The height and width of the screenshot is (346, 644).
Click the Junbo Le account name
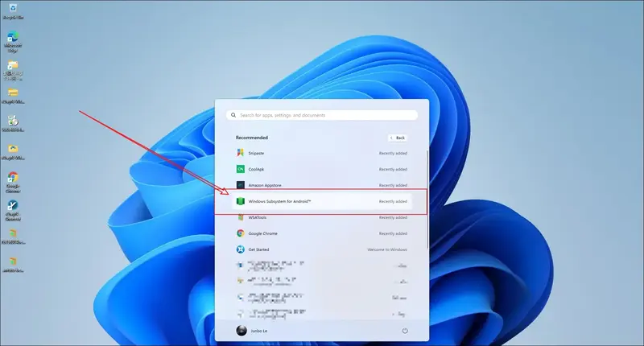tap(258, 331)
